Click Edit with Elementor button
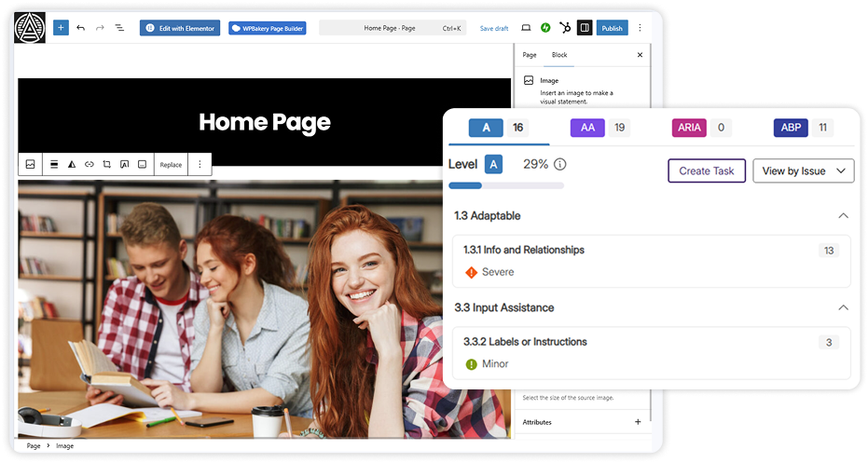This screenshot has width=868, height=463. pos(180,28)
